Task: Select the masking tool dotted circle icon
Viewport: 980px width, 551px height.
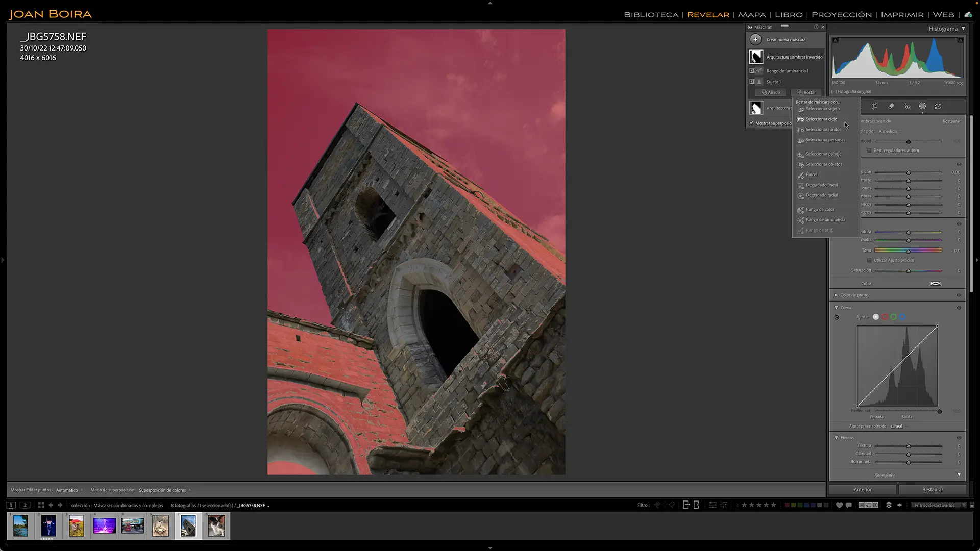Action: pos(922,106)
